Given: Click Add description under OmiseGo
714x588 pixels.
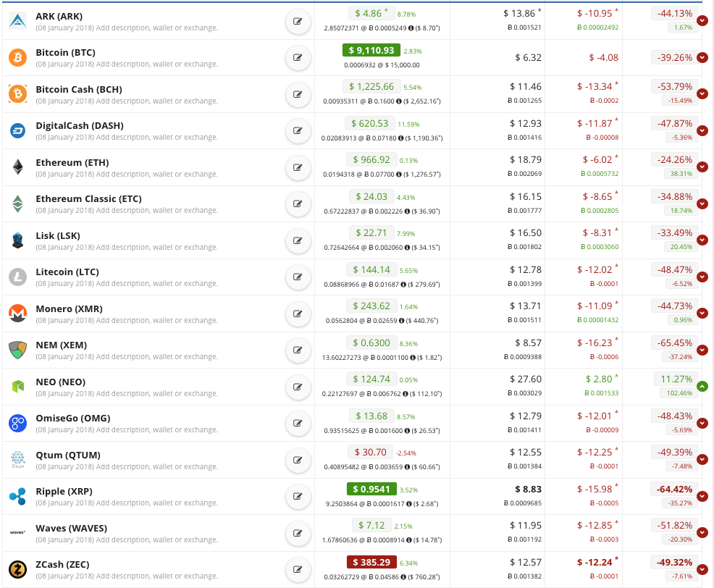Looking at the screenshot, I should click(x=157, y=430).
